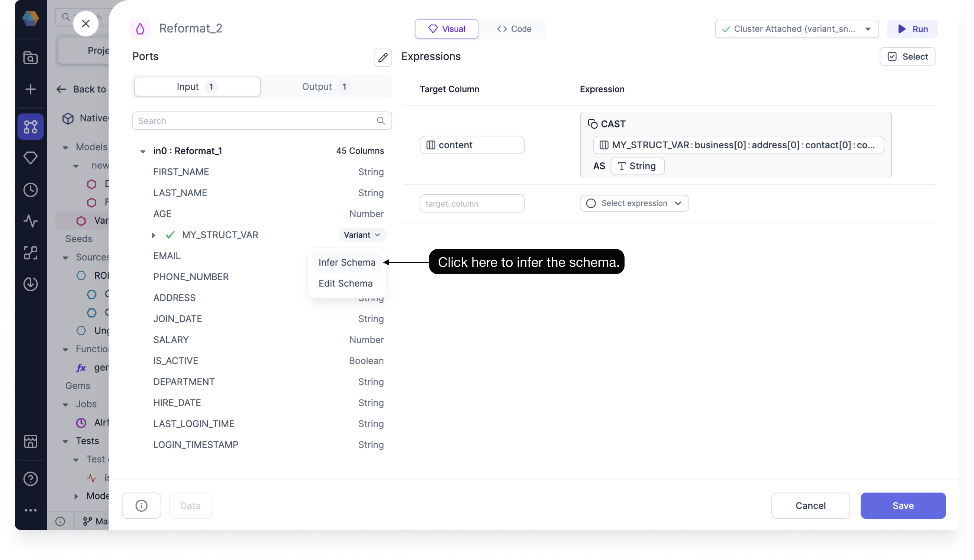Click the LOGIN_TIMESTAMP column row

(x=268, y=444)
